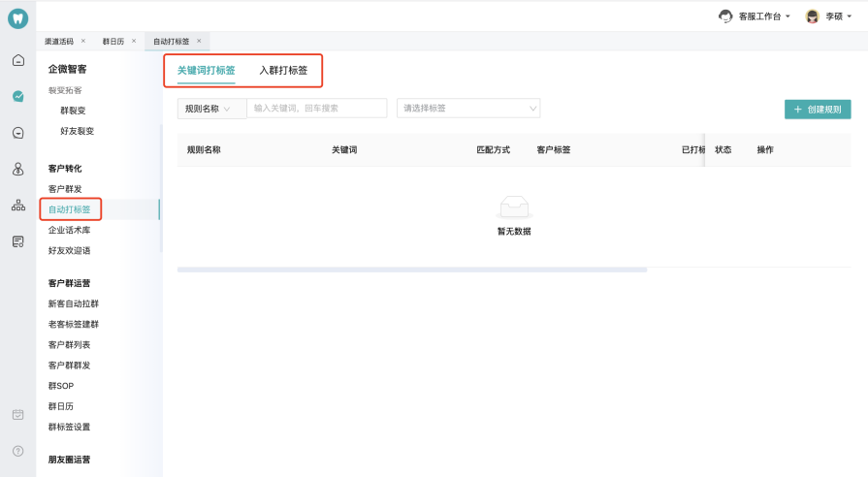Click the tooth logo icon at top left
The image size is (868, 477).
[x=17, y=18]
